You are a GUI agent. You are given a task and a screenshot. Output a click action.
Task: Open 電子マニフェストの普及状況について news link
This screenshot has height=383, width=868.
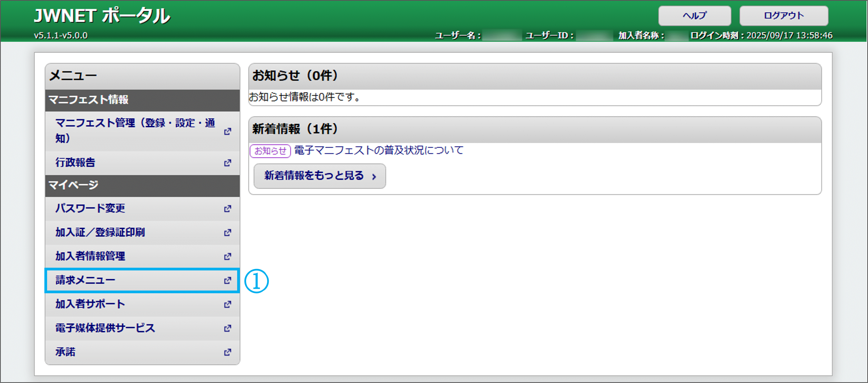[378, 150]
